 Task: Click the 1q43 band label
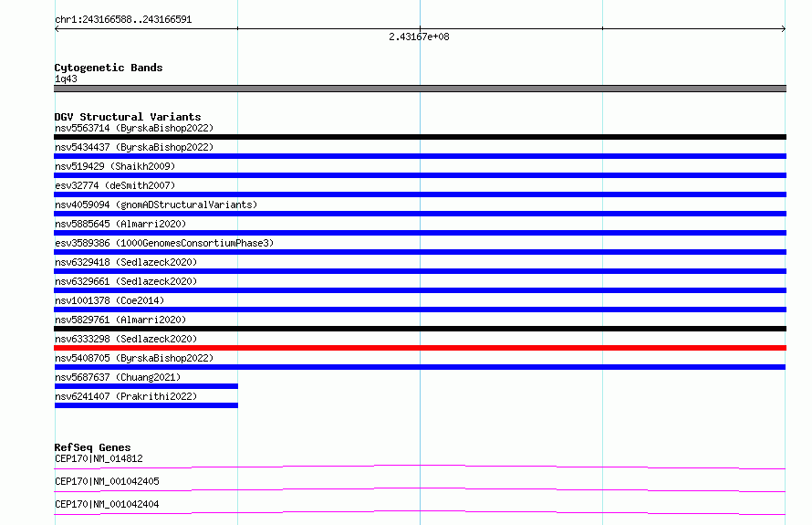point(66,79)
